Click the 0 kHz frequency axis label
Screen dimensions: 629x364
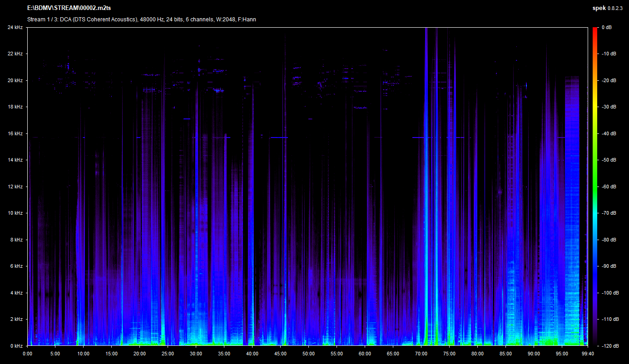pyautogui.click(x=17, y=346)
